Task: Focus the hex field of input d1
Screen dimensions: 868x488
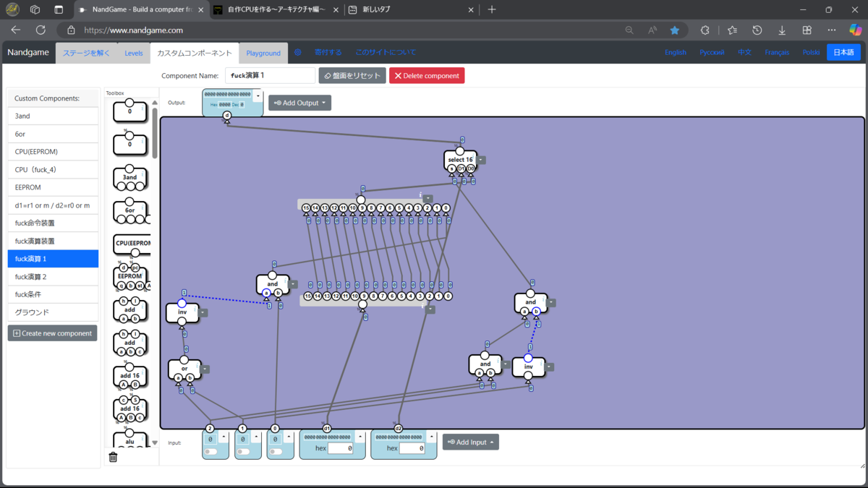Action: (340, 449)
